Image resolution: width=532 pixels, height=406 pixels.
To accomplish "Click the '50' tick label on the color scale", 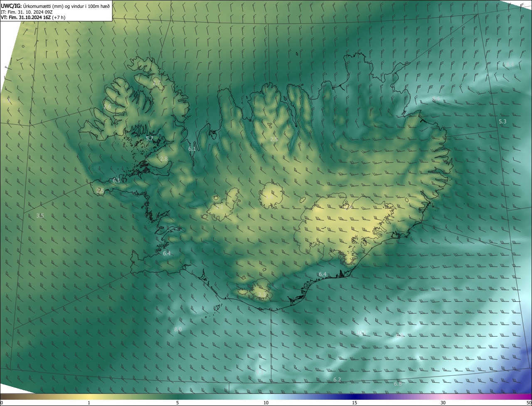I will coord(528,403).
